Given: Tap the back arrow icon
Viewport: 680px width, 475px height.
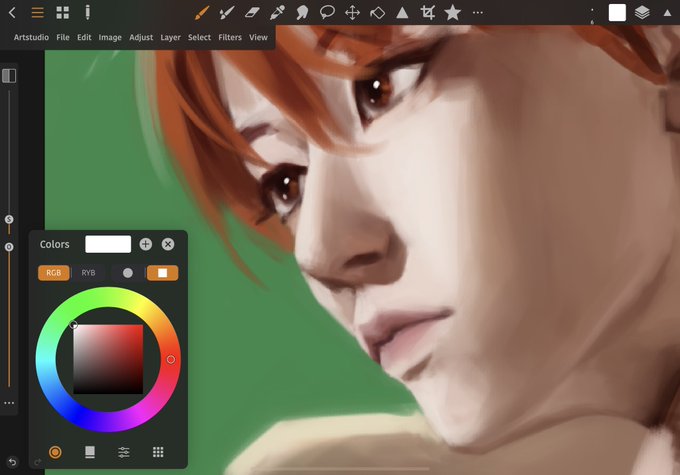Looking at the screenshot, I should tap(12, 13).
